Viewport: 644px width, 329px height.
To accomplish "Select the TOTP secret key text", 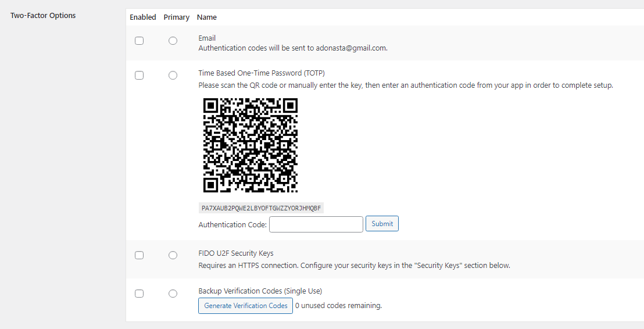I will click(x=261, y=208).
